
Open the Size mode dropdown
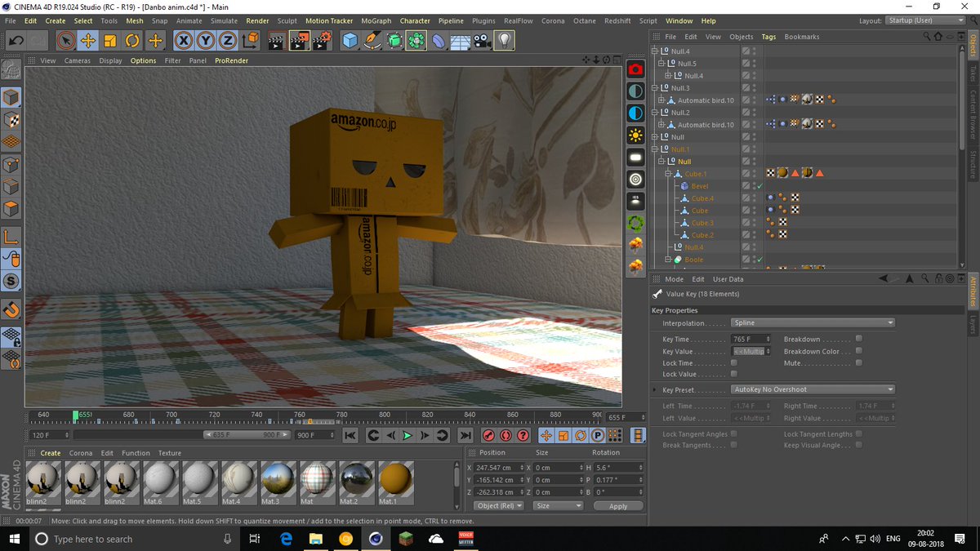coord(559,506)
